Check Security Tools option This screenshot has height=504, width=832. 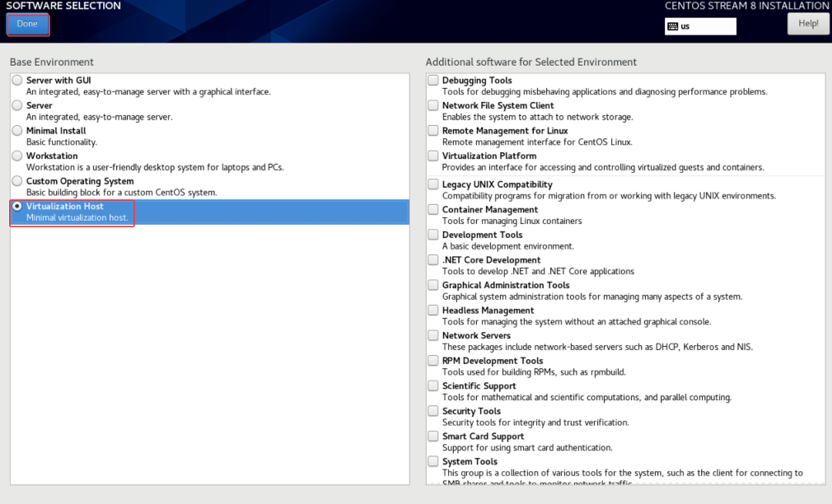click(433, 411)
